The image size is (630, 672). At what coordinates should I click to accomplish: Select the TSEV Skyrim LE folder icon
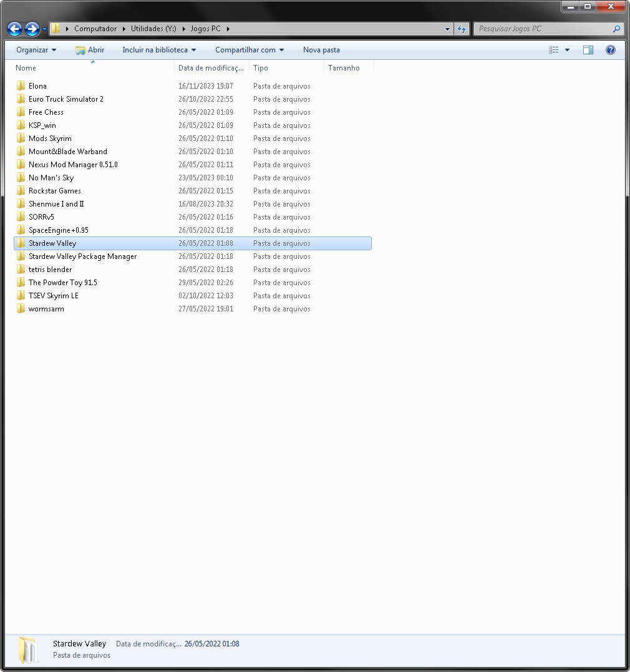[21, 296]
